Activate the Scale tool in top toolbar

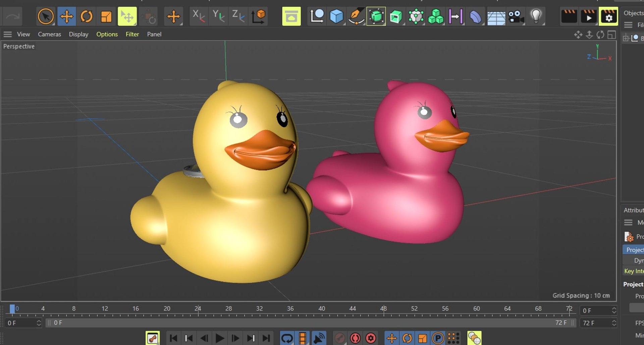[x=106, y=16]
